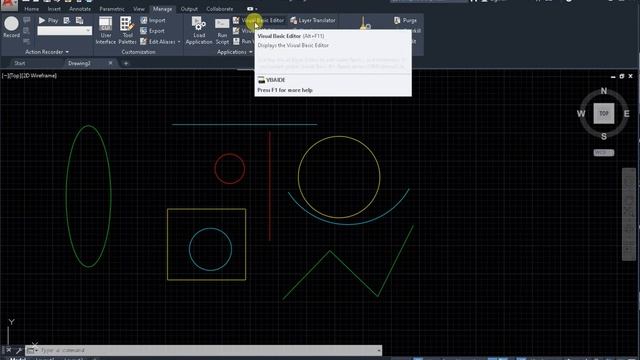Click the TOP face of the ViewCube
Image resolution: width=640 pixels, height=360 pixels.
pyautogui.click(x=604, y=113)
